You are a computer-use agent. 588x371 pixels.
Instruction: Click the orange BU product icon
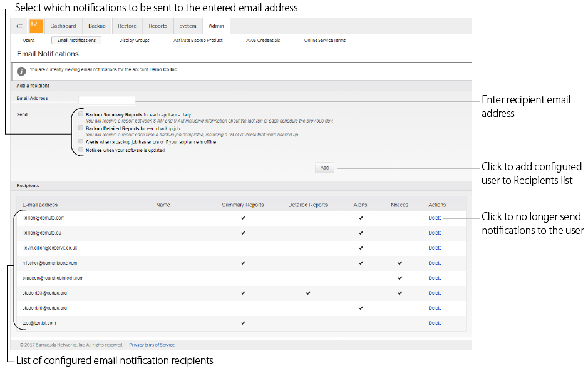(x=35, y=26)
